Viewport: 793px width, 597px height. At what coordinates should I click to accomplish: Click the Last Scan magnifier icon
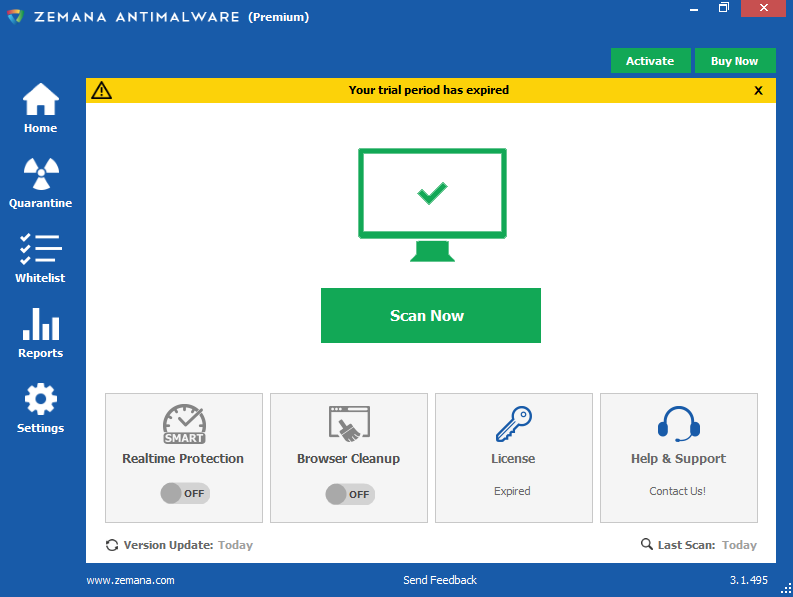point(646,544)
